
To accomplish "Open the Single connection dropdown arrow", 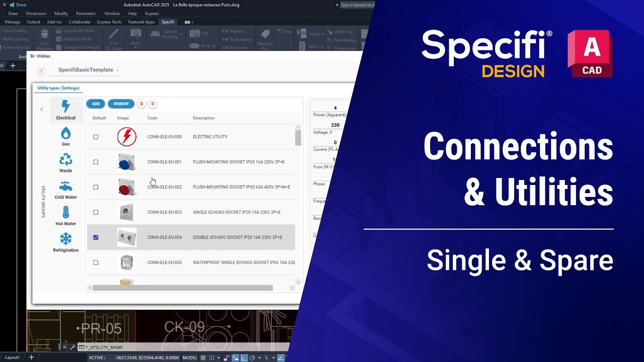I will coord(323,34).
